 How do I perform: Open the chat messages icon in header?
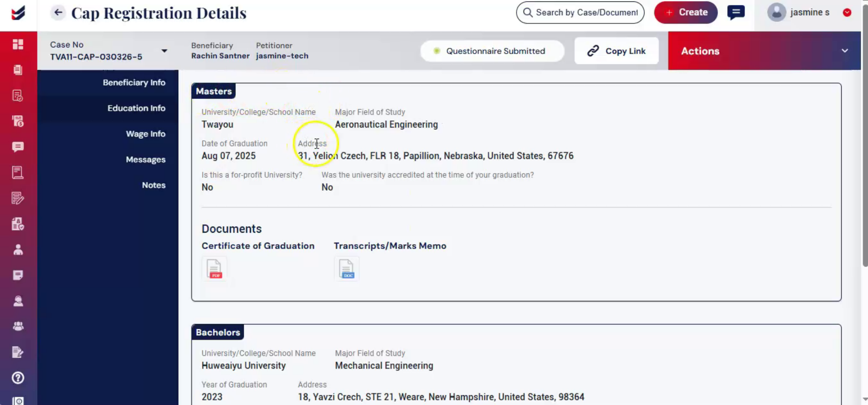pyautogui.click(x=736, y=13)
